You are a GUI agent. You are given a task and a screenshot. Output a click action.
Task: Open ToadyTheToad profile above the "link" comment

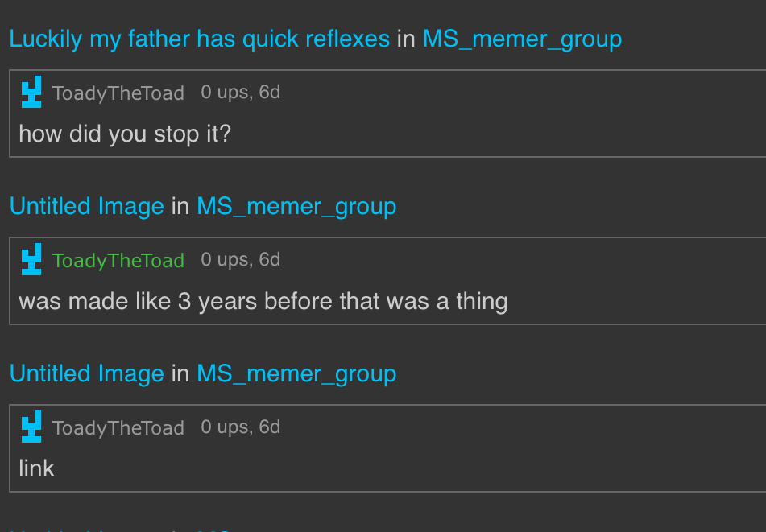[118, 428]
